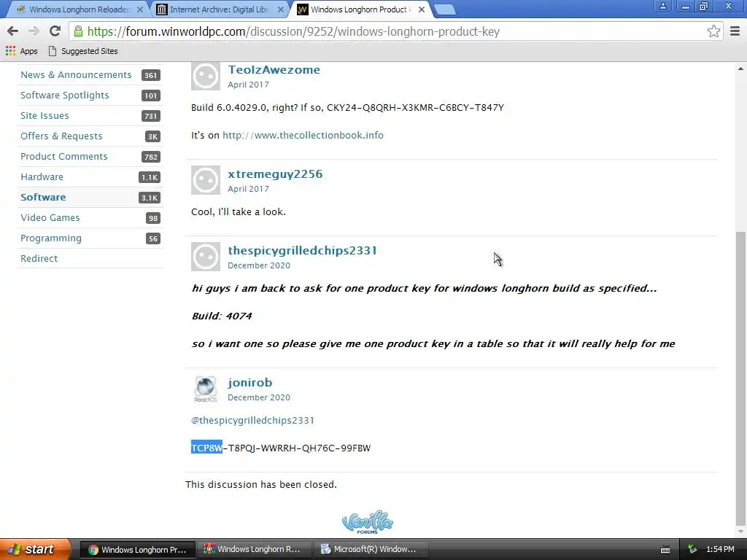Open Software Spotlights category

(65, 96)
